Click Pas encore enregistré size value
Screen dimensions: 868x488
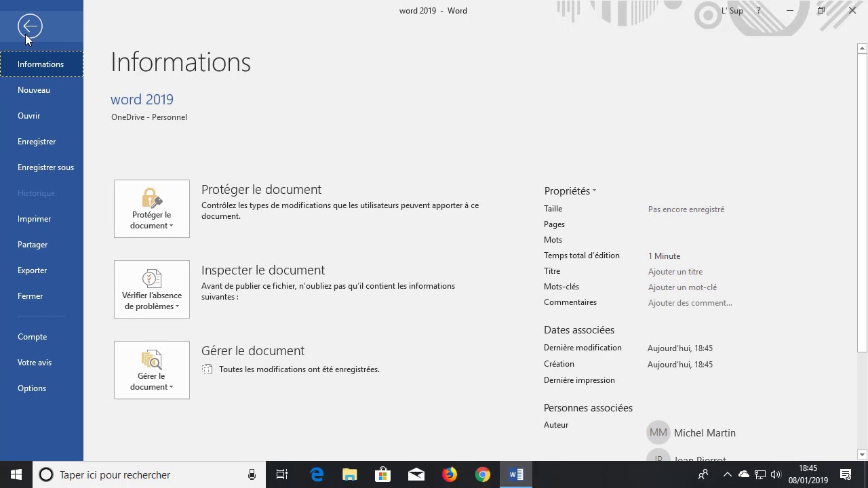[686, 209]
